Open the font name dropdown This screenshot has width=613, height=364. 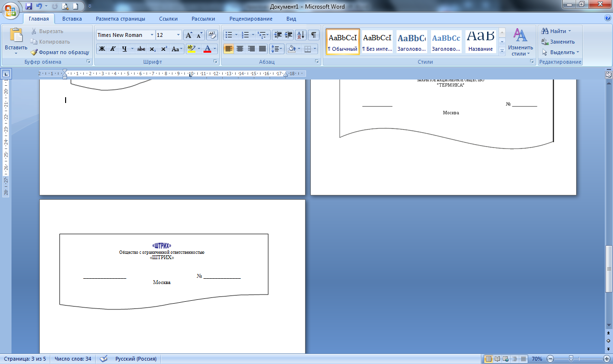(x=152, y=35)
